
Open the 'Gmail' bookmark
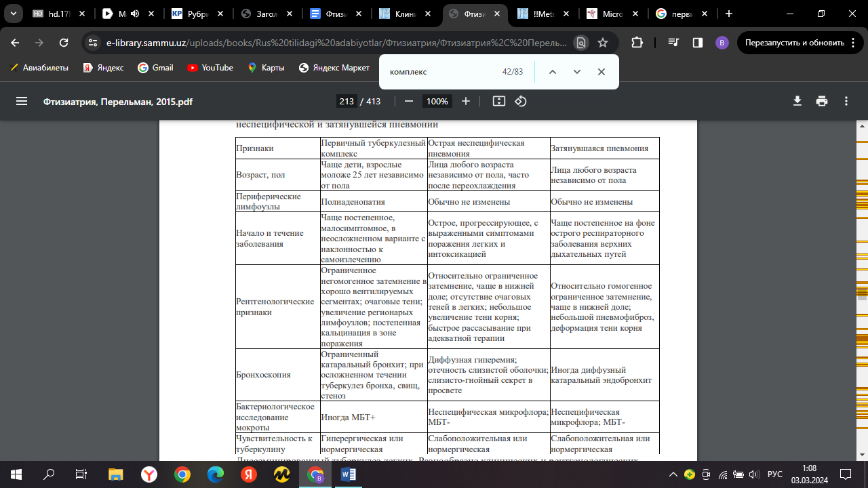coord(155,68)
